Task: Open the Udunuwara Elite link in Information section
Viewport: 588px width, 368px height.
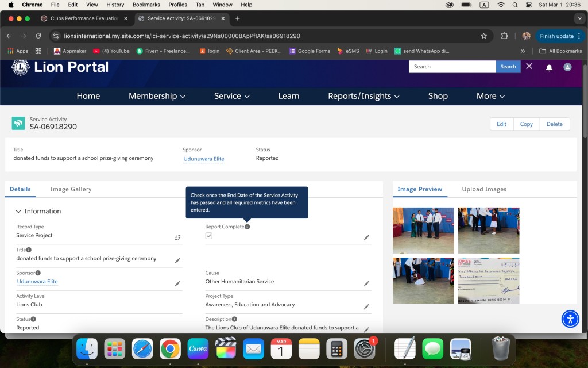Action: click(37, 282)
